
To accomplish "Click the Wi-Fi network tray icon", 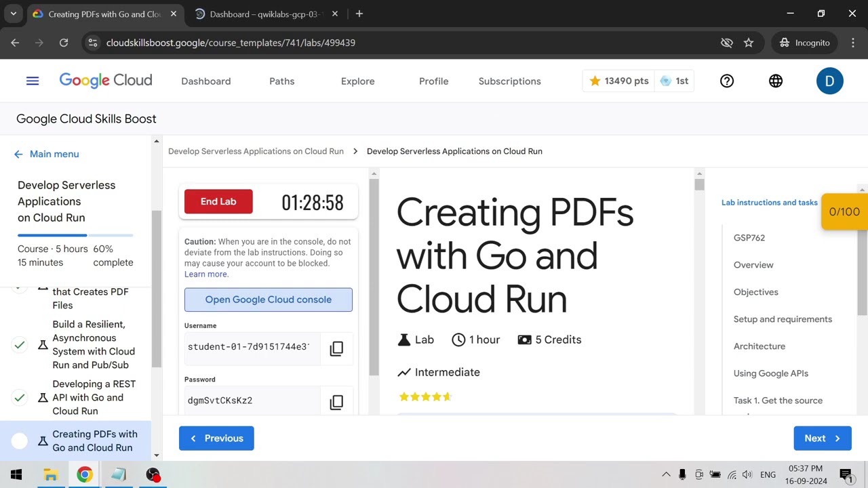I will click(732, 474).
